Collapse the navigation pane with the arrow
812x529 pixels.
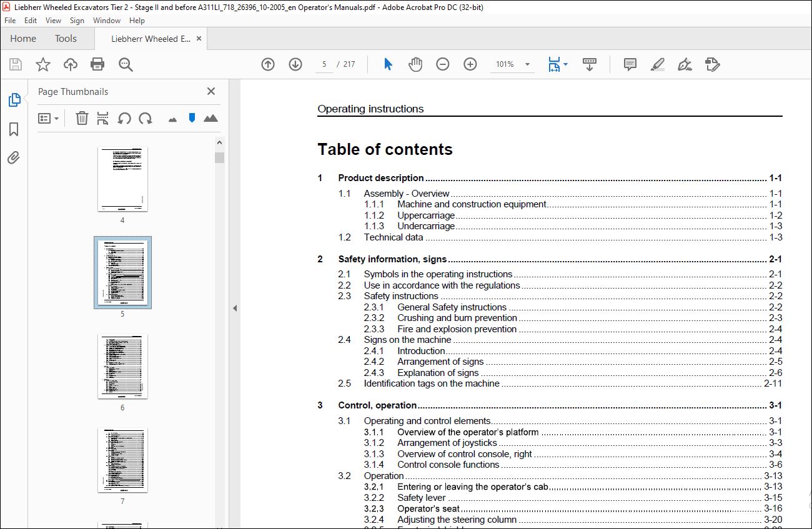tap(235, 308)
